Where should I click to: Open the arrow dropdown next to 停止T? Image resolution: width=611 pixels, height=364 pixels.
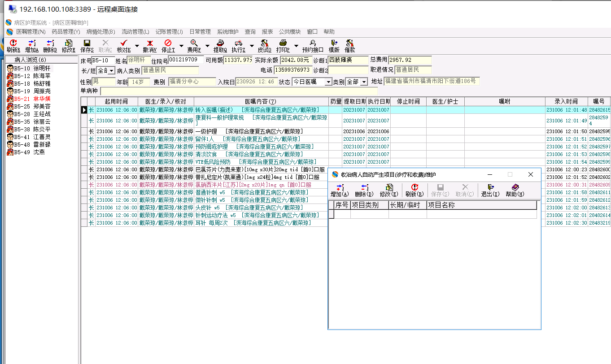(x=181, y=45)
